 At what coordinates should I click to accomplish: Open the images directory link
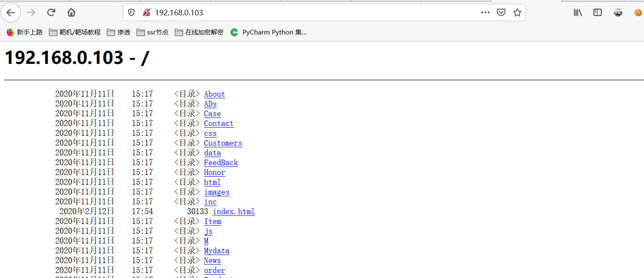tap(216, 192)
